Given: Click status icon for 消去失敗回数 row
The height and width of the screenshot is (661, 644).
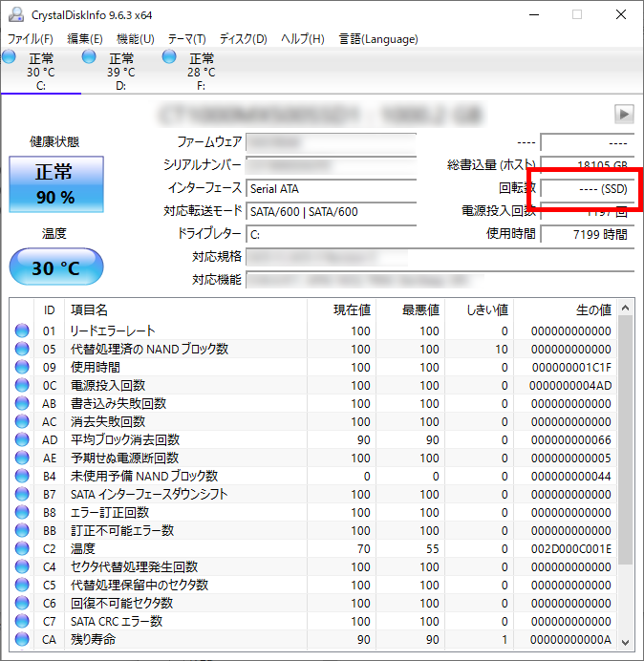Looking at the screenshot, I should point(22,421).
